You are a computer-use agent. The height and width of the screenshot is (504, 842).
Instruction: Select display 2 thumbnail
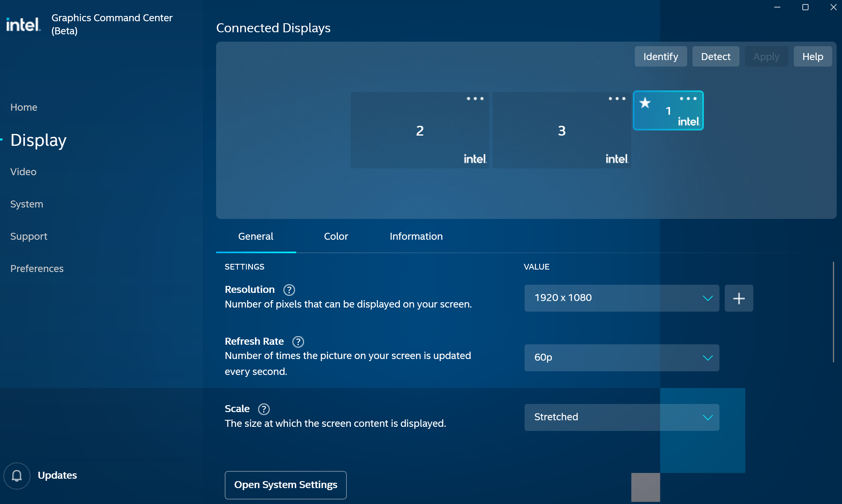pyautogui.click(x=420, y=131)
